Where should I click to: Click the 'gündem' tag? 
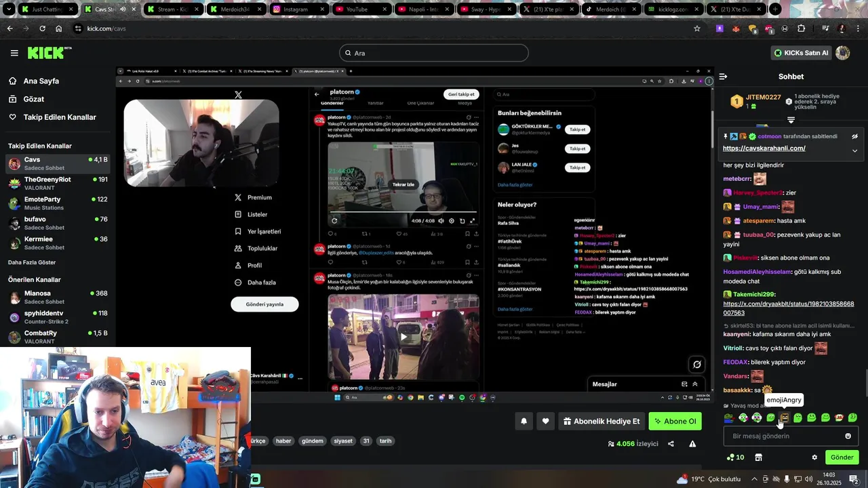coord(312,441)
